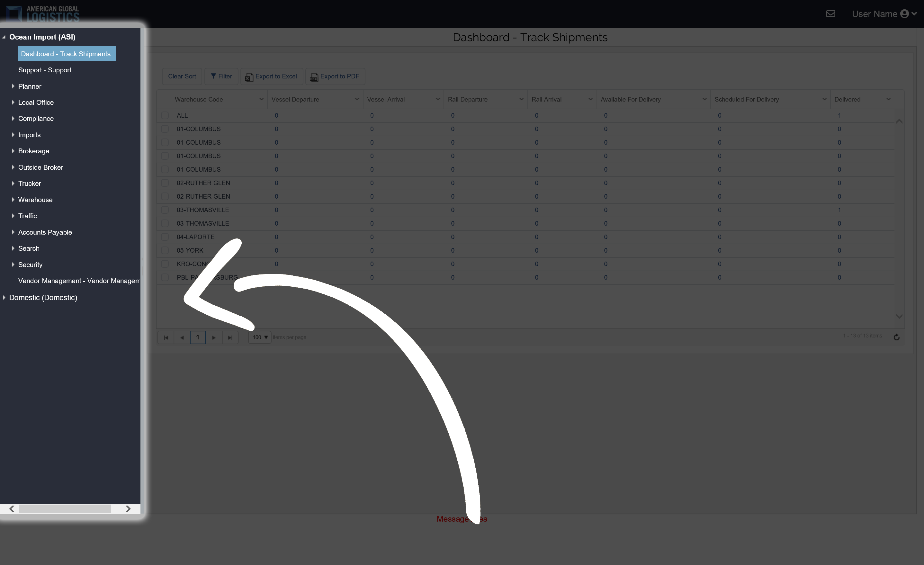This screenshot has height=565, width=924.
Task: Expand the Planner tree arrow
Action: tap(13, 86)
